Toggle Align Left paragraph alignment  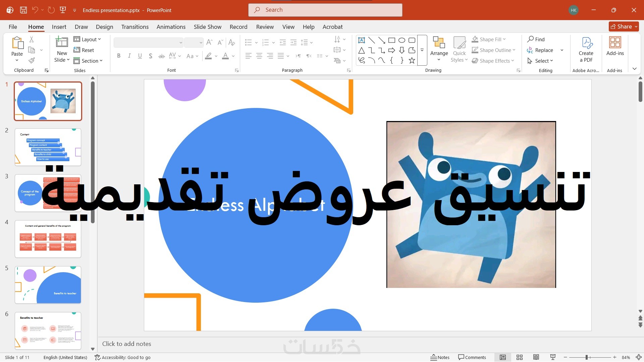249,56
